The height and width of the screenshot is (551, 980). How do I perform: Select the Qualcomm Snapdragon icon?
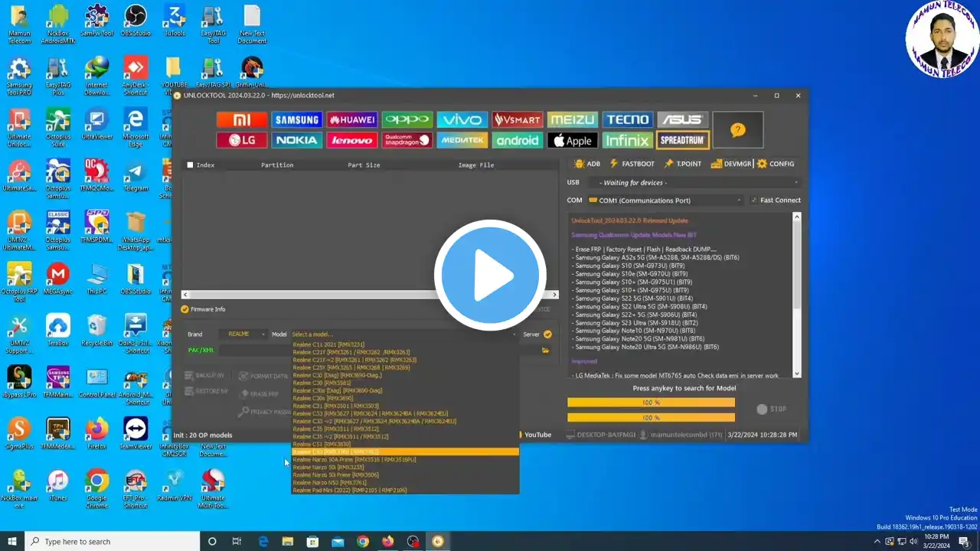pos(407,140)
